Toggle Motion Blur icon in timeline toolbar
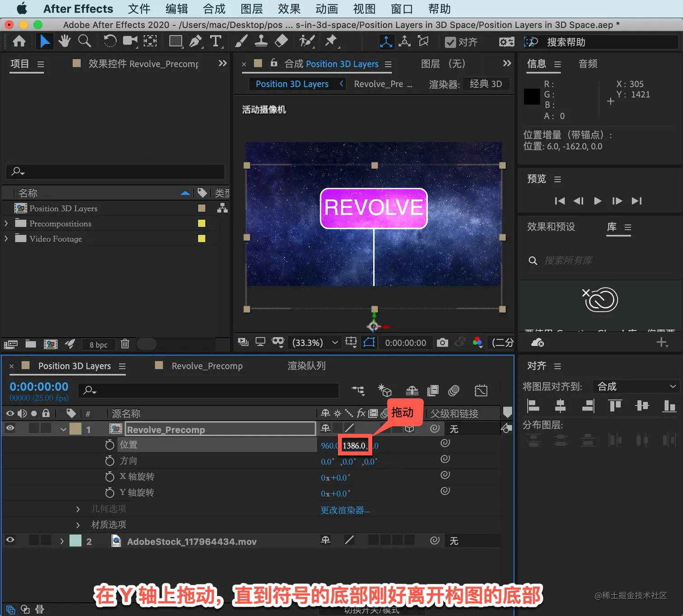 (x=454, y=390)
